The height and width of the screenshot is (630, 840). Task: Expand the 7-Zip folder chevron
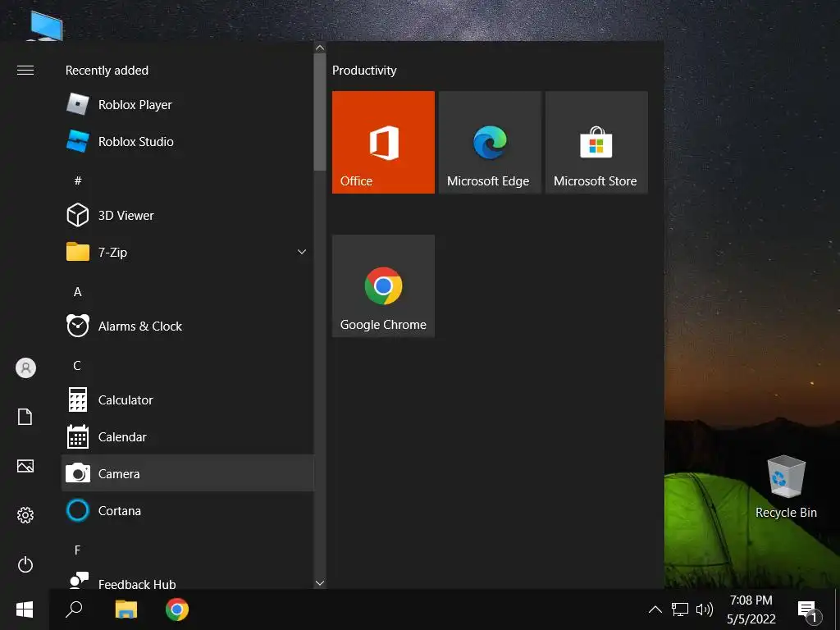302,252
